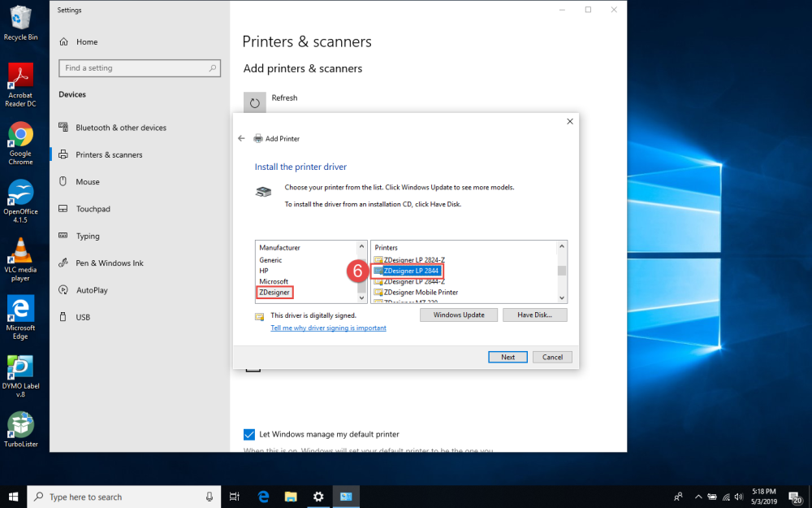This screenshot has height=508, width=812.
Task: Open the People icon in system tray
Action: tap(678, 497)
